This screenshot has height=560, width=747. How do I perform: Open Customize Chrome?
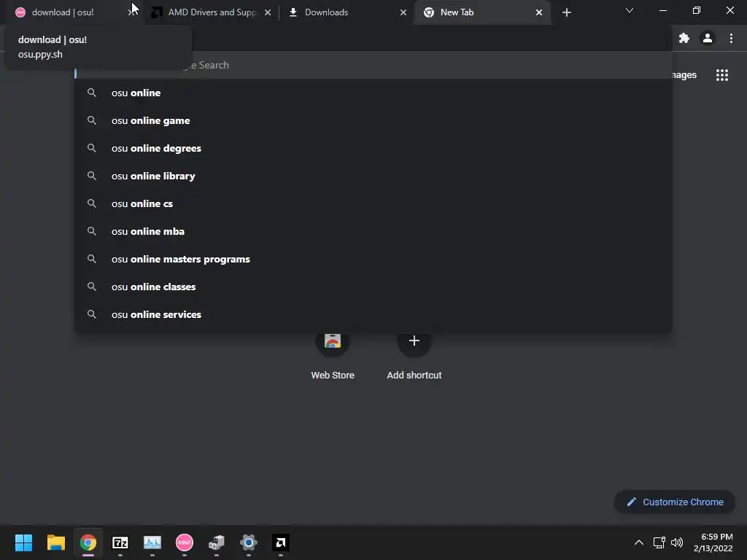coord(675,502)
